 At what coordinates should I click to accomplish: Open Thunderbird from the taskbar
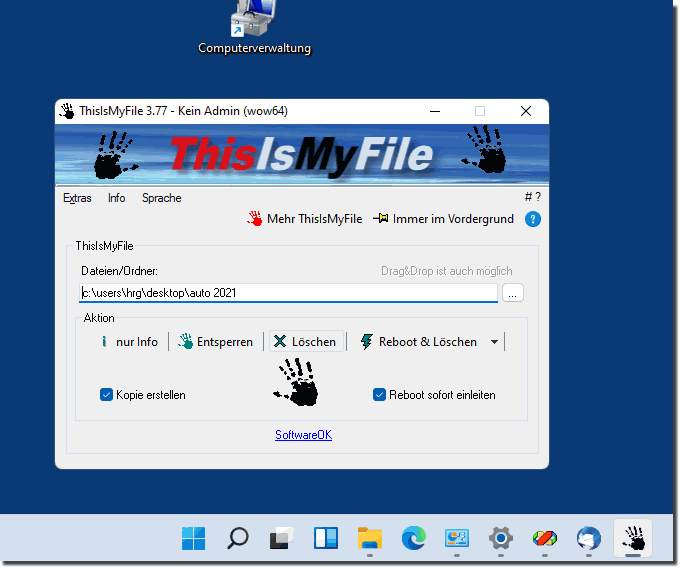click(x=588, y=539)
